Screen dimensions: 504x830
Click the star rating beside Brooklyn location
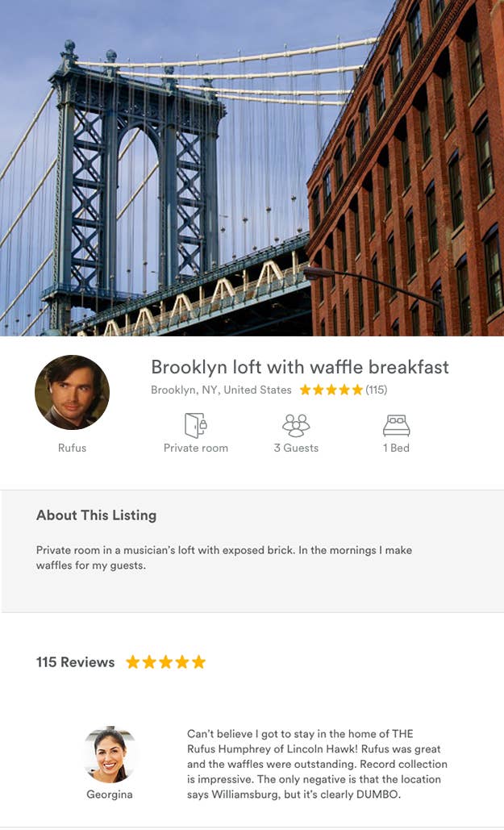pyautogui.click(x=331, y=390)
